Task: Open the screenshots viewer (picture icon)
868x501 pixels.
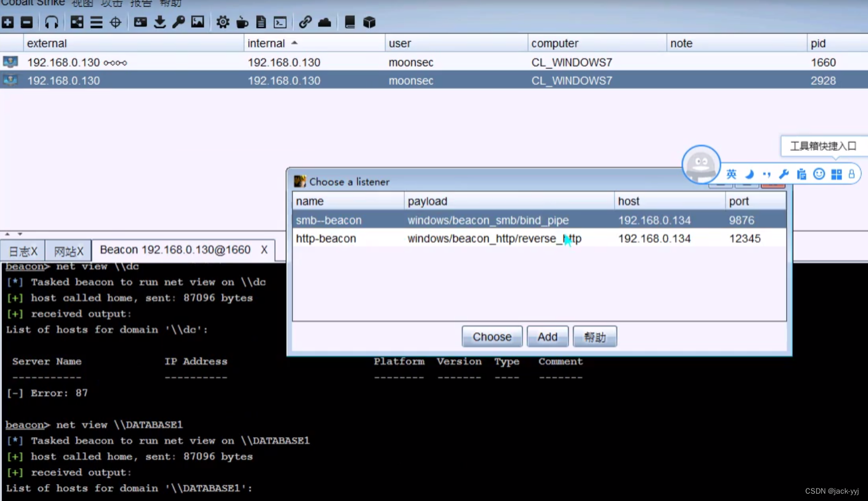Action: pyautogui.click(x=198, y=22)
